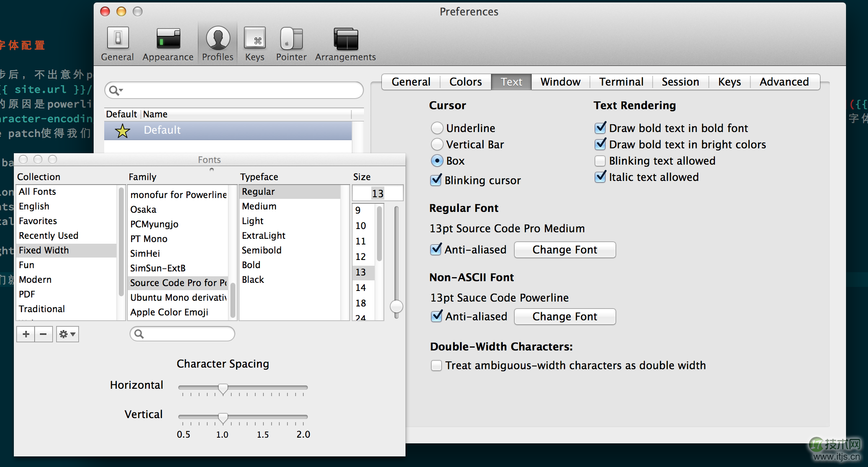Open the Colors tab
The height and width of the screenshot is (467, 868).
coord(465,82)
